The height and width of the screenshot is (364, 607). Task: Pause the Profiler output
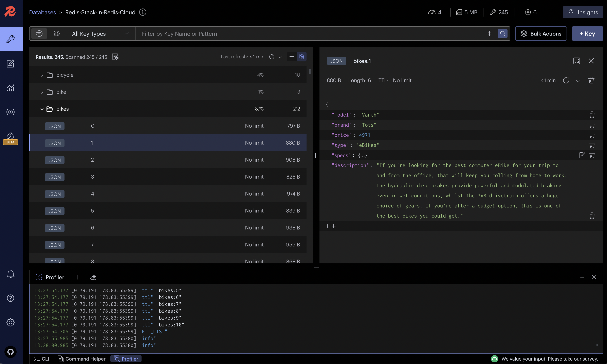coord(78,277)
